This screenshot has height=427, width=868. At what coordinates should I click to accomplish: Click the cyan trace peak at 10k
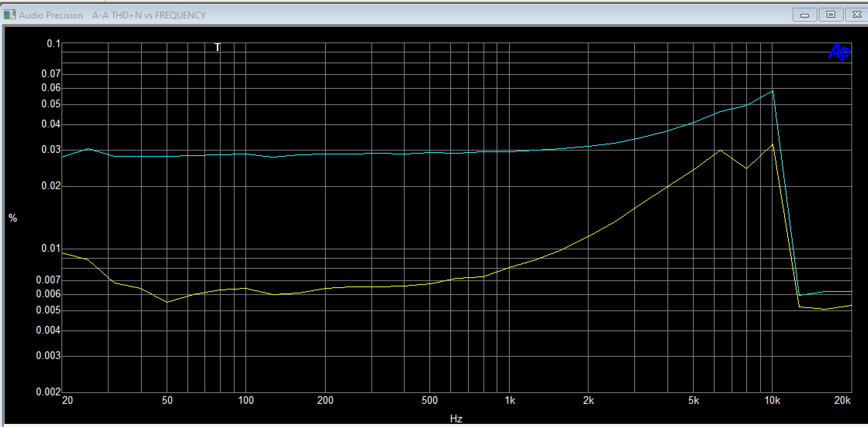coord(772,91)
